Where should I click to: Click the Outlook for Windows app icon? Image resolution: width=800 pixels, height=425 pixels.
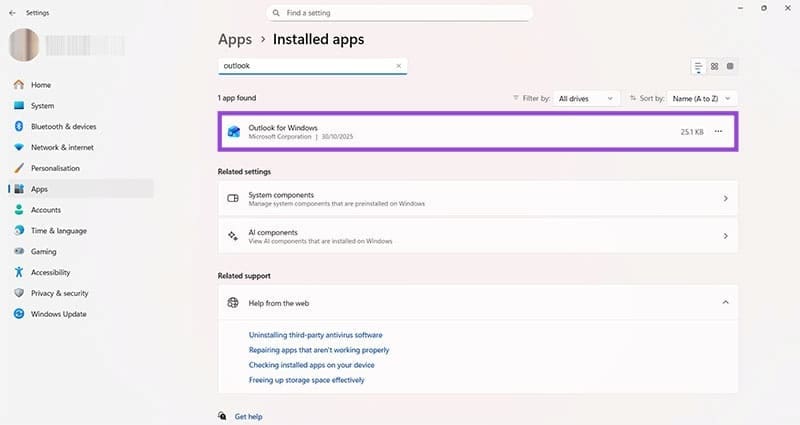pos(233,132)
